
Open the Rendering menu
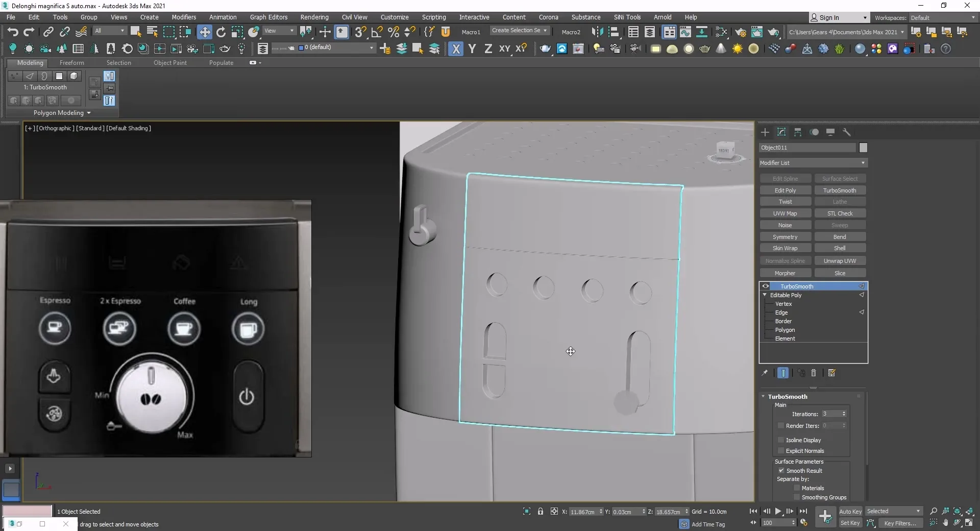click(x=314, y=17)
